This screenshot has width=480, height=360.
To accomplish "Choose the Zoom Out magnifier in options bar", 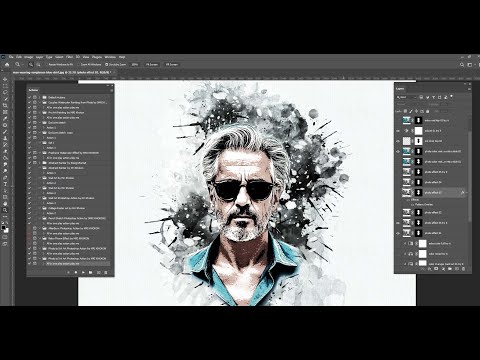I will [x=38, y=64].
